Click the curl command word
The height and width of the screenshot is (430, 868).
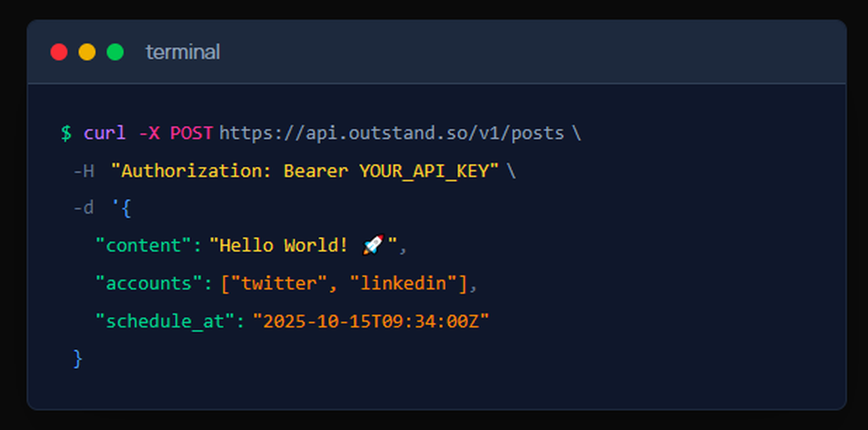pyautogui.click(x=104, y=133)
